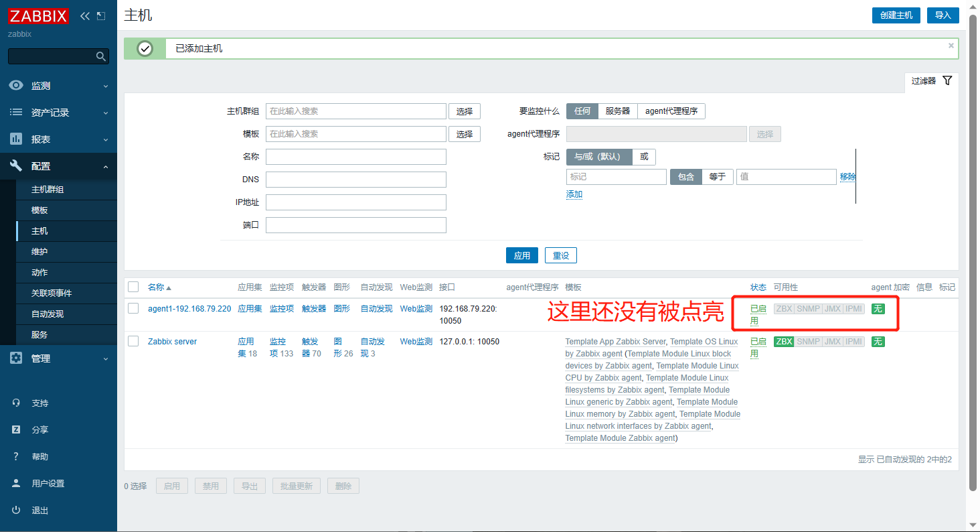Open 服务 in sidebar

pos(66,335)
